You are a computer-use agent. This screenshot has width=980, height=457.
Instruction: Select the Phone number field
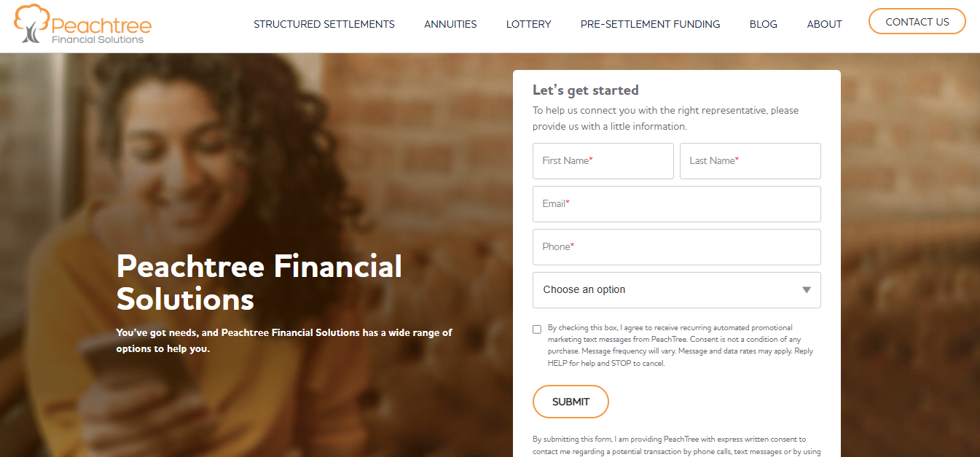675,247
